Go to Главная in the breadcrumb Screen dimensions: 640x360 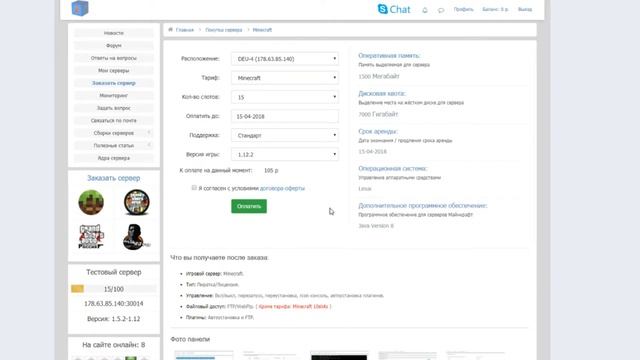click(x=185, y=30)
